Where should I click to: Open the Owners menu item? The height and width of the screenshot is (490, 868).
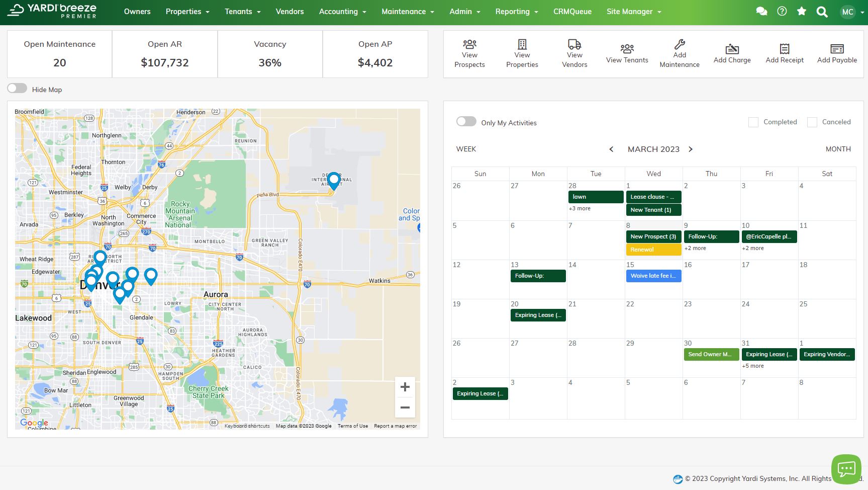[x=137, y=12]
